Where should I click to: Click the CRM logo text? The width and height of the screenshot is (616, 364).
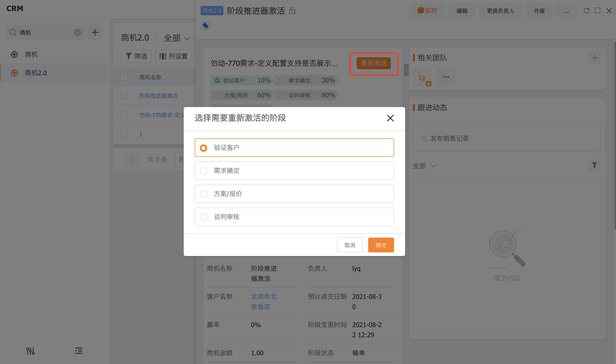15,9
